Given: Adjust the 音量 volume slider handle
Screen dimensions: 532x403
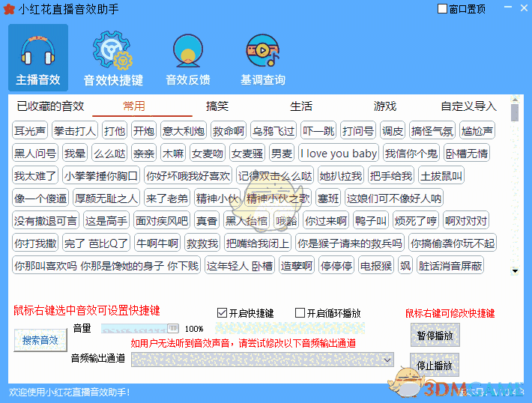Looking at the screenshot, I should coord(173,328).
